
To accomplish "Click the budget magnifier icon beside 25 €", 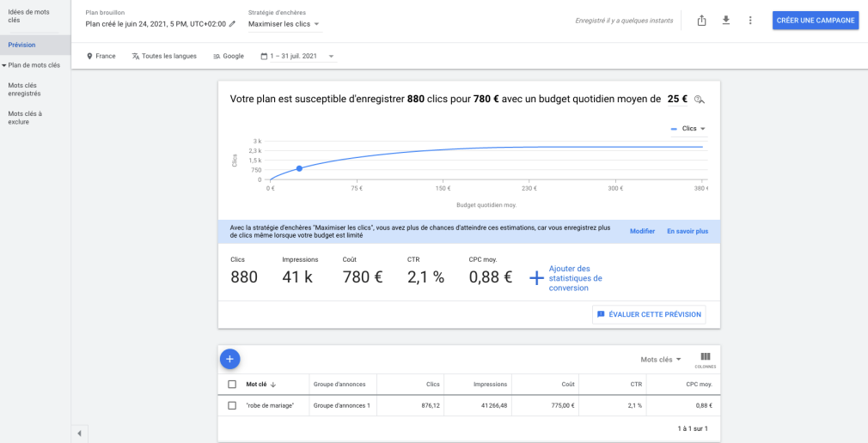I will pos(700,100).
